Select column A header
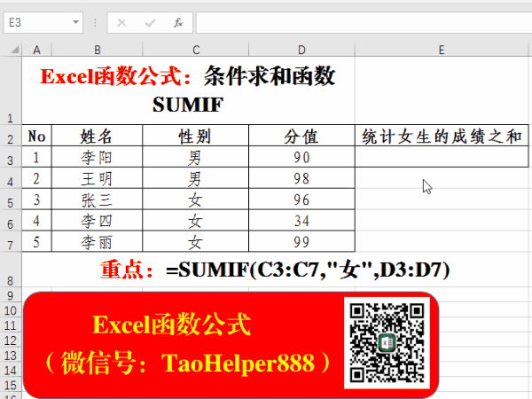Viewport: 532px width, 399px height. point(36,50)
